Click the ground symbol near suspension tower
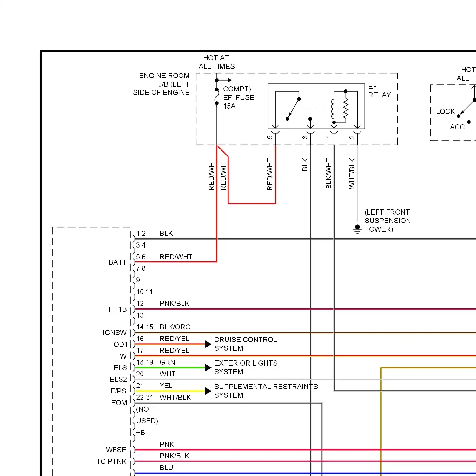The height and width of the screenshot is (476, 476). 358,229
